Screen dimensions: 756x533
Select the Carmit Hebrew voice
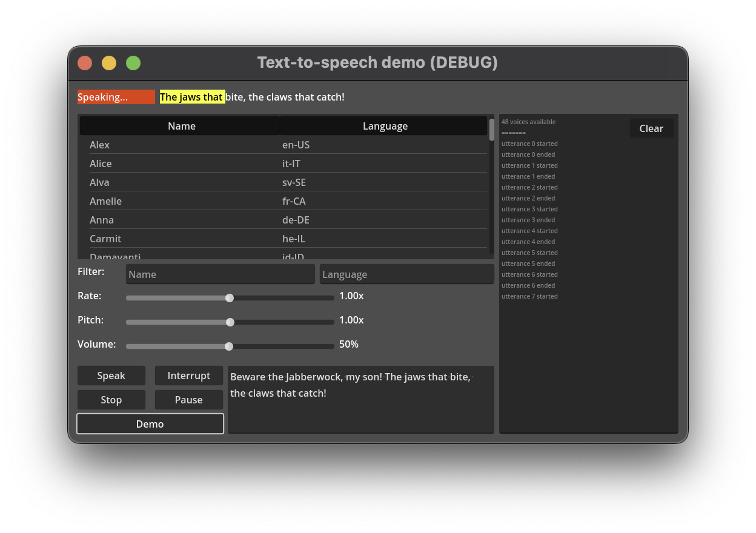182,238
